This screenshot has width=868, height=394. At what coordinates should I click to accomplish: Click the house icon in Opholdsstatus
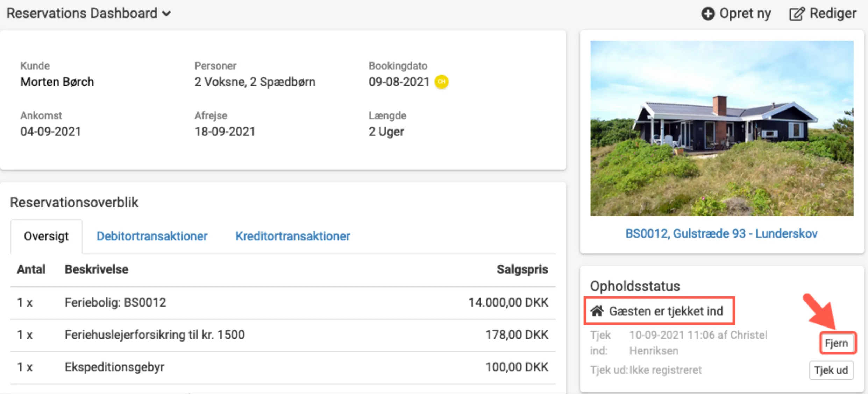[597, 311]
